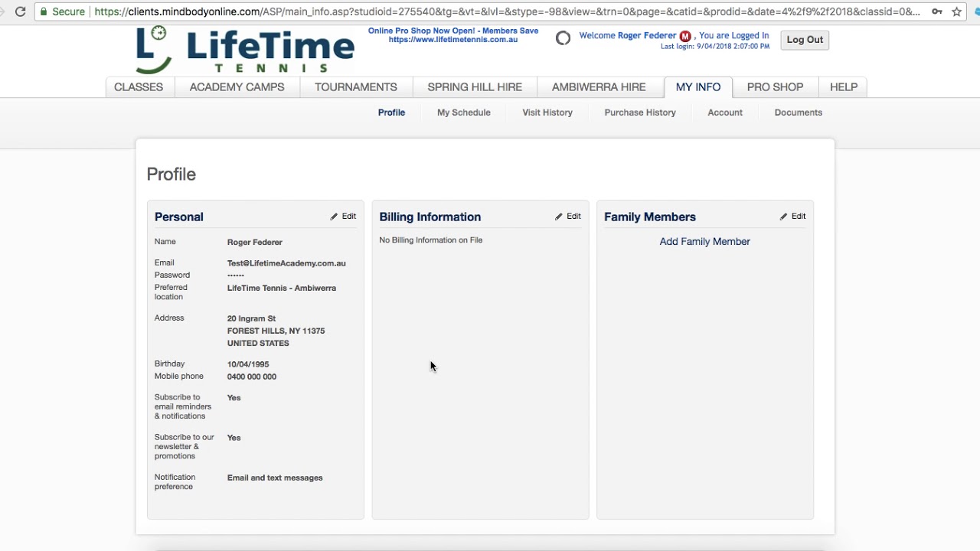View Purchase History
The height and width of the screenshot is (551, 980).
point(640,112)
